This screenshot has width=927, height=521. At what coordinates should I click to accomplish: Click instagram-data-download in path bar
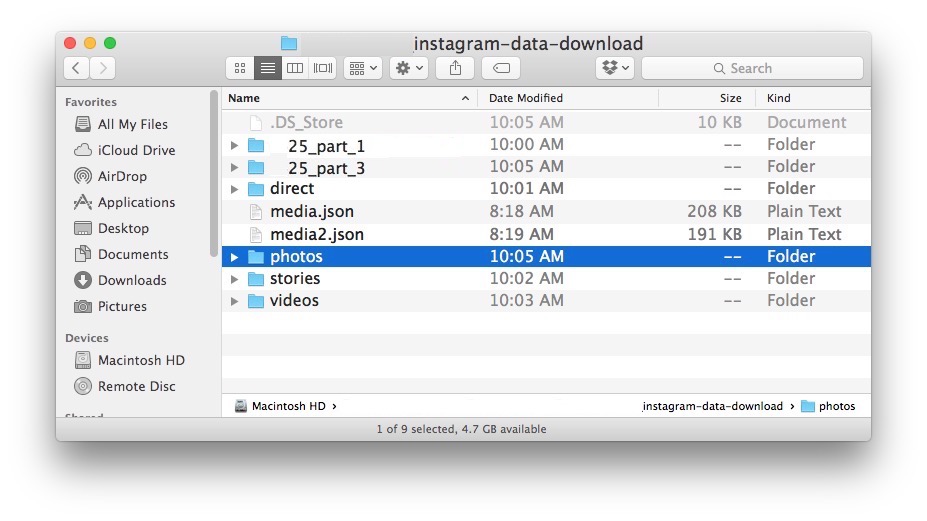[x=712, y=406]
